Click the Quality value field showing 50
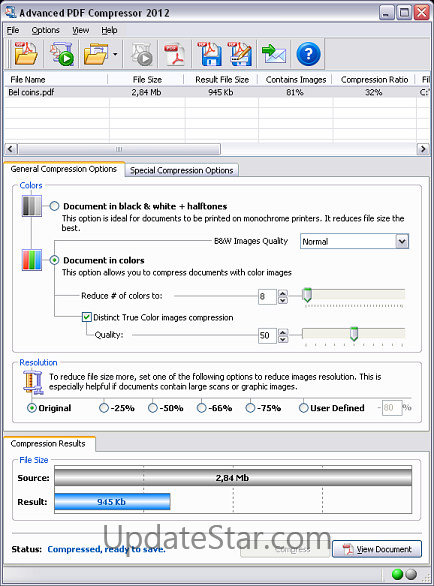 point(267,335)
